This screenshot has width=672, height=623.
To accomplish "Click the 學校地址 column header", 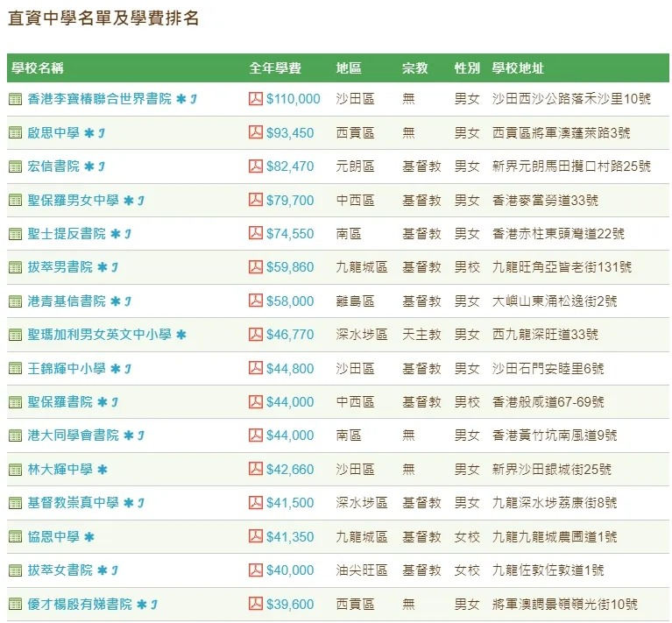I will [x=518, y=68].
